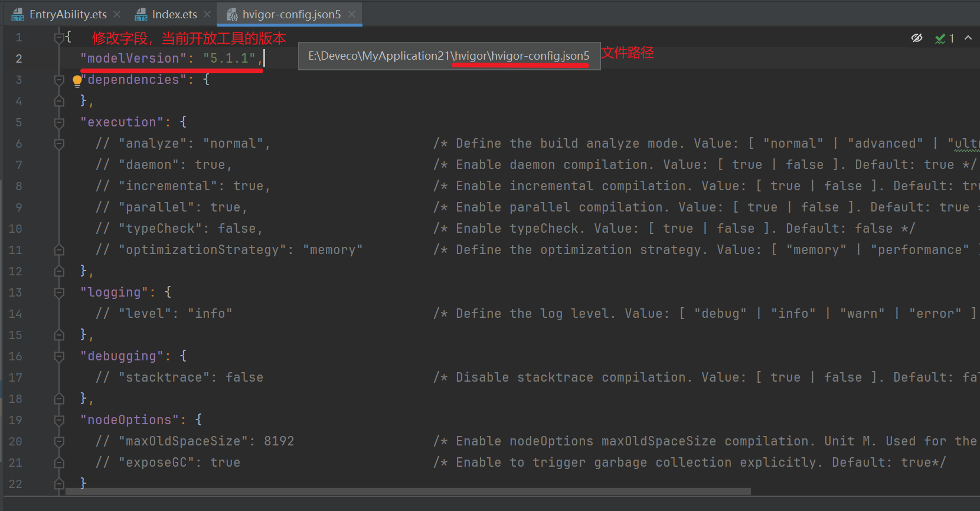Toggle the eye icon for inspection highlighting
The height and width of the screenshot is (511, 980).
click(x=916, y=38)
